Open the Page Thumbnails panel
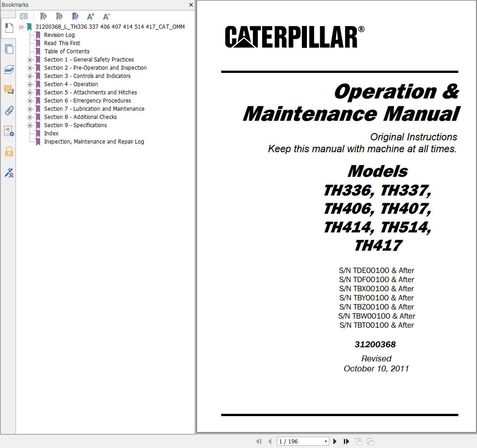Image resolution: width=477 pixels, height=448 pixels. [x=9, y=49]
